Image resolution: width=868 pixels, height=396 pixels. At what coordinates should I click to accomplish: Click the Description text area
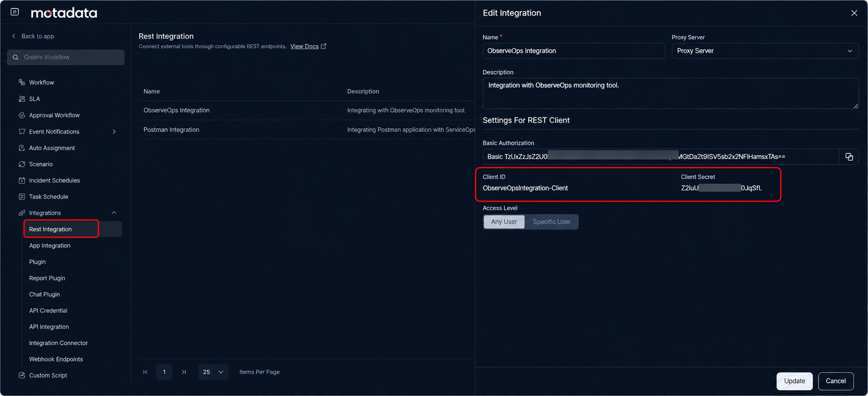[x=671, y=94]
